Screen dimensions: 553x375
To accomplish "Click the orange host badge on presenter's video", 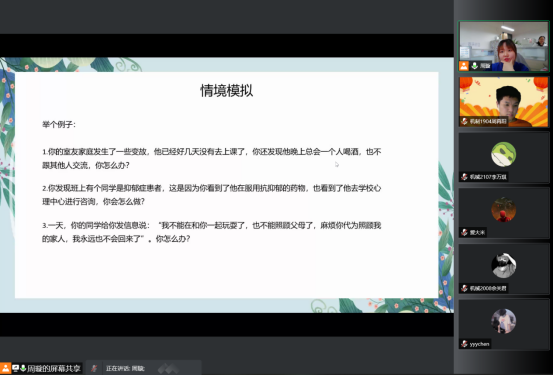I will pyautogui.click(x=464, y=66).
